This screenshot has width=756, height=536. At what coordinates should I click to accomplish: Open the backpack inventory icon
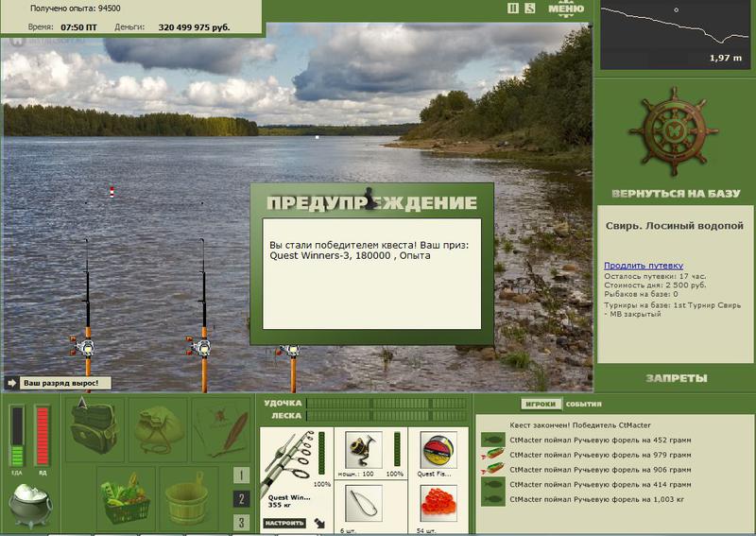(x=94, y=429)
